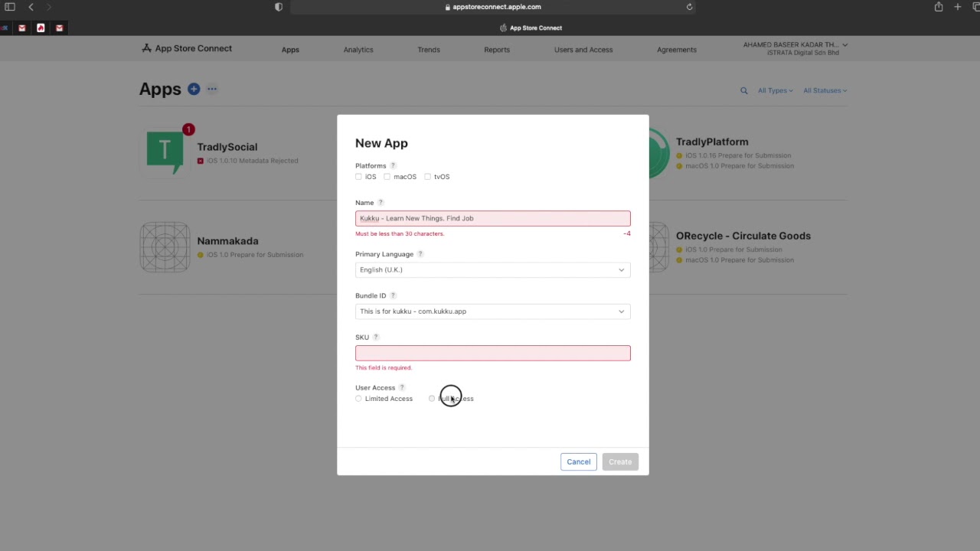980x551 pixels.
Task: Click Nammakada 'iOS 1.0 Prepare for Submission' text
Action: pyautogui.click(x=255, y=255)
